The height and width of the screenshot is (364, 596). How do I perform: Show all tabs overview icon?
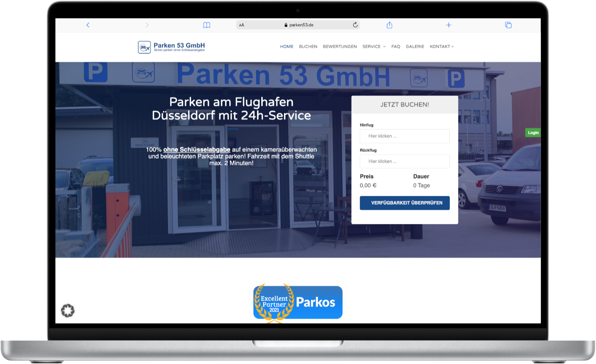coord(508,25)
